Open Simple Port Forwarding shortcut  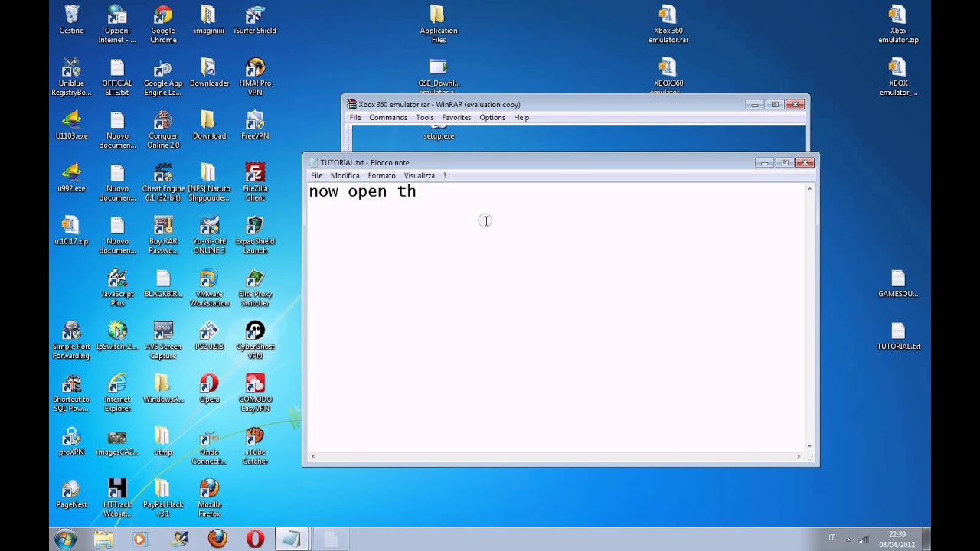click(71, 341)
